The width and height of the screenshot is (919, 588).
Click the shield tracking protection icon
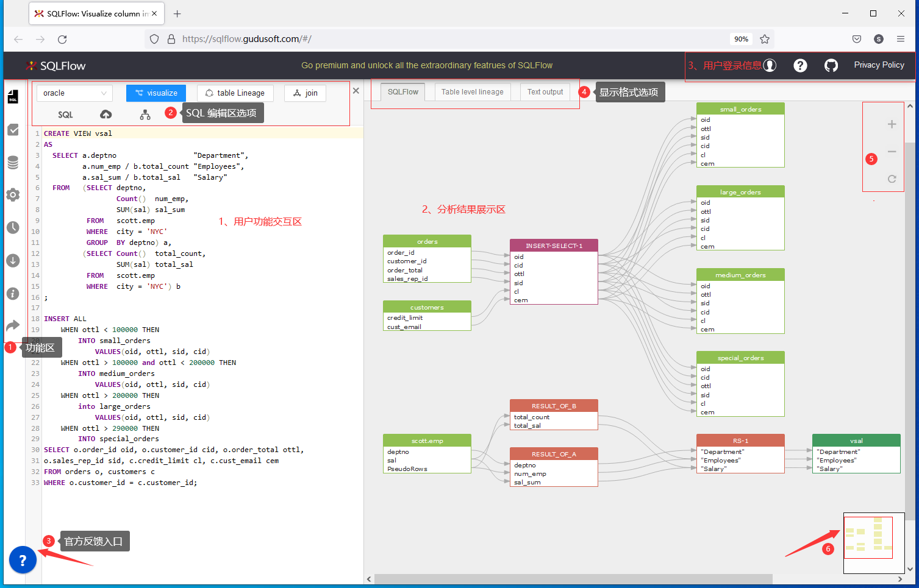154,39
